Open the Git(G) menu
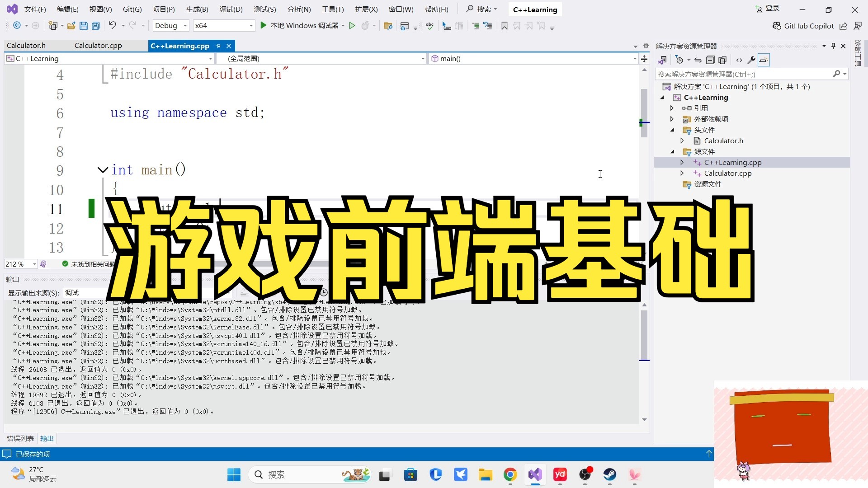 (132, 9)
